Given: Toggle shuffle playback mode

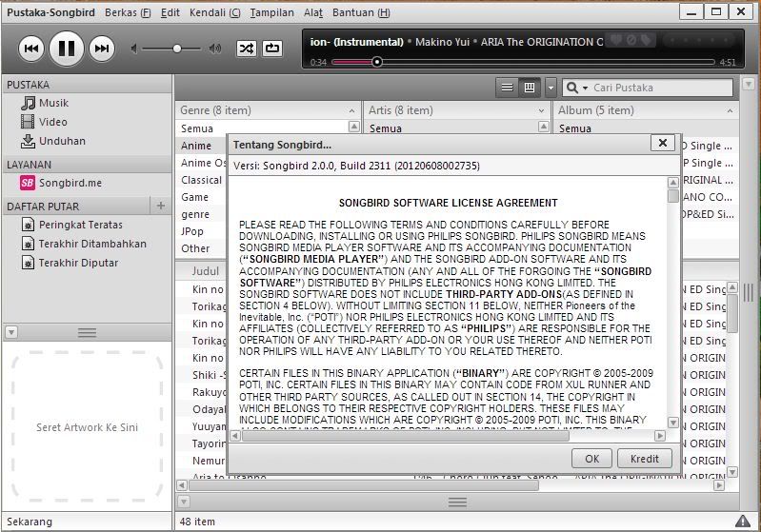Looking at the screenshot, I should pos(246,49).
